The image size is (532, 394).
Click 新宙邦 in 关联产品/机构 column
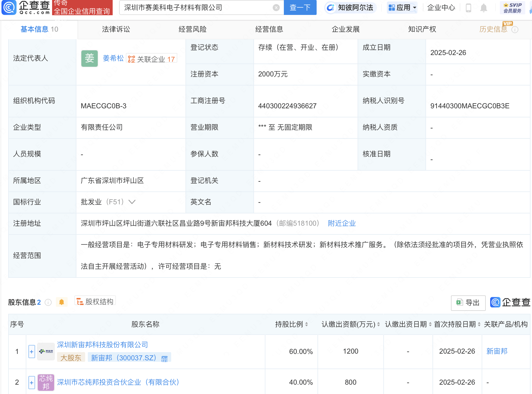pos(497,351)
